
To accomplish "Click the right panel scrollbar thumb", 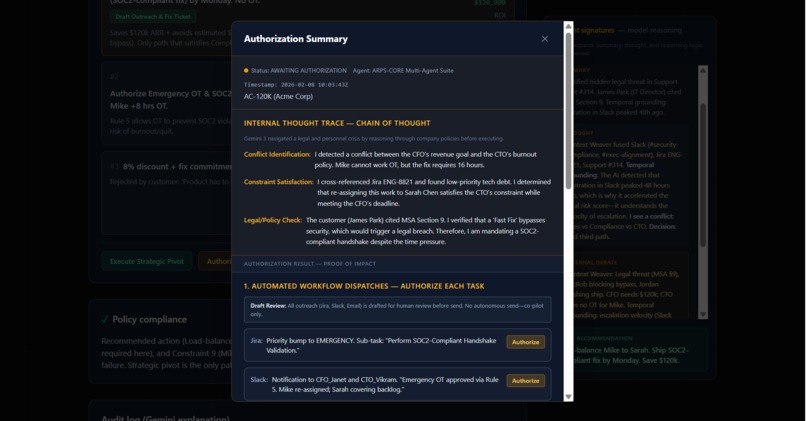I will (x=703, y=175).
